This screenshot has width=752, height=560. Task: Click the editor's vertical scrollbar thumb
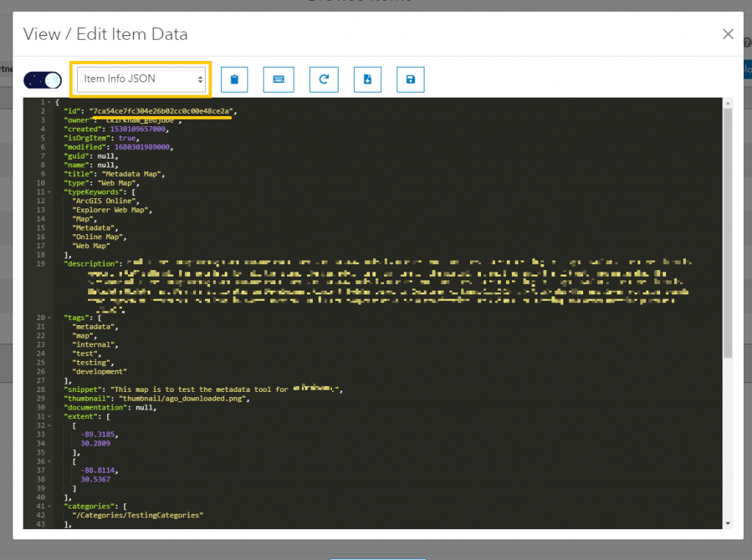[x=727, y=235]
